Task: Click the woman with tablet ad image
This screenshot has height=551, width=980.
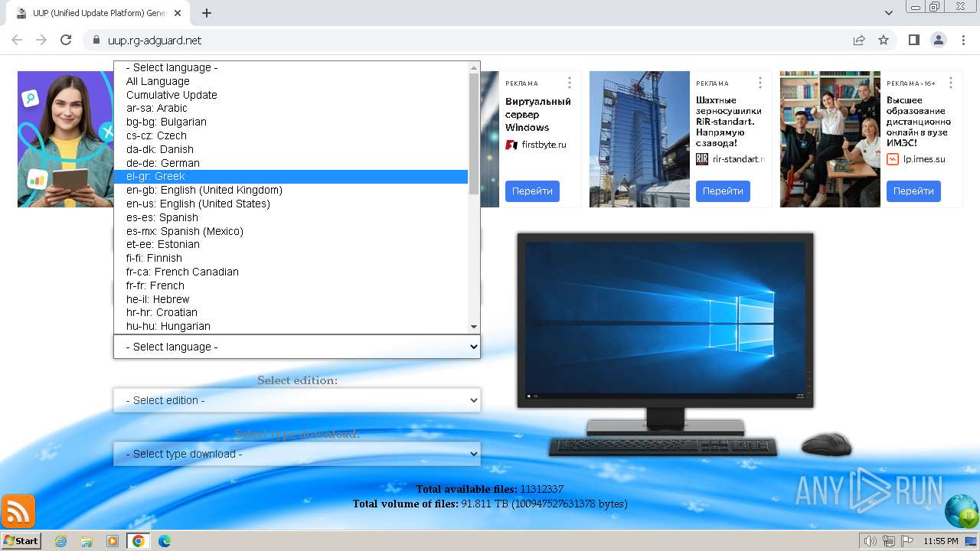Action: tap(65, 139)
